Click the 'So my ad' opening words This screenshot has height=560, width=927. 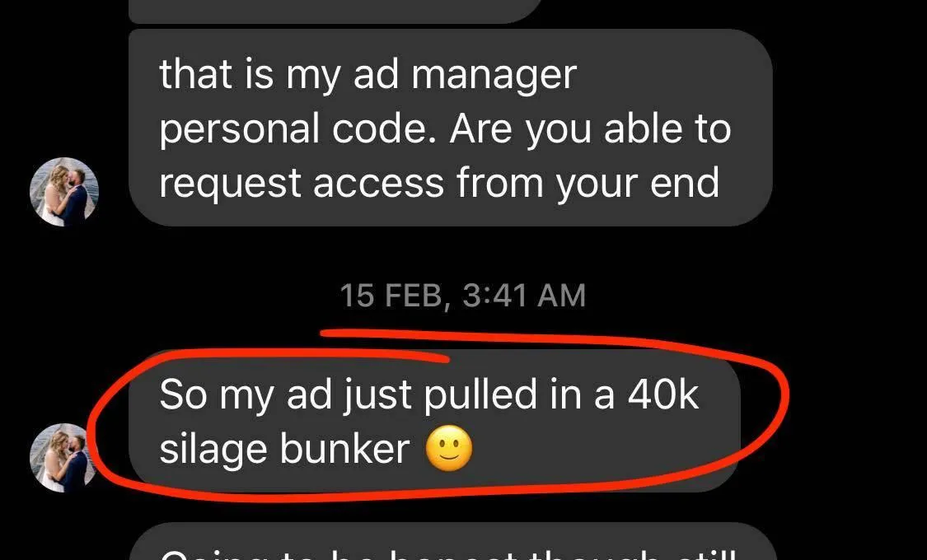click(246, 396)
